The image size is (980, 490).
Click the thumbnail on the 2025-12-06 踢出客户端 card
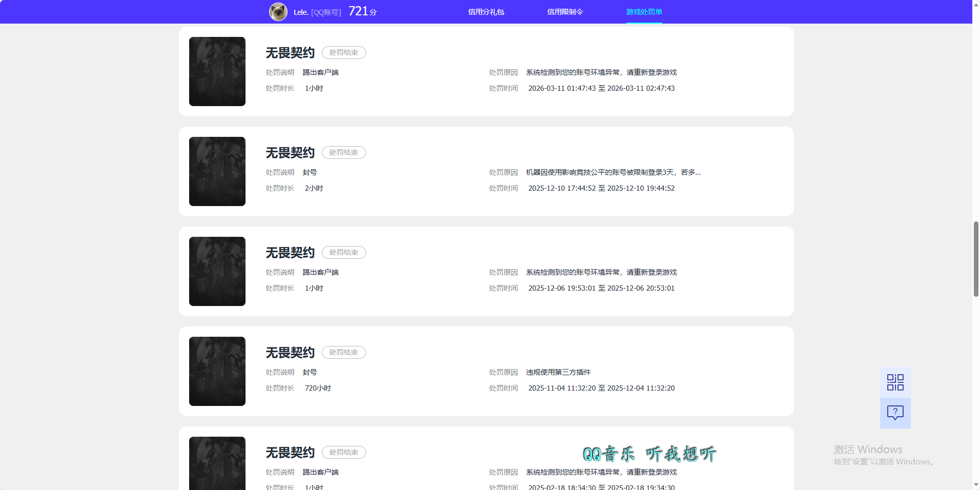(x=217, y=271)
